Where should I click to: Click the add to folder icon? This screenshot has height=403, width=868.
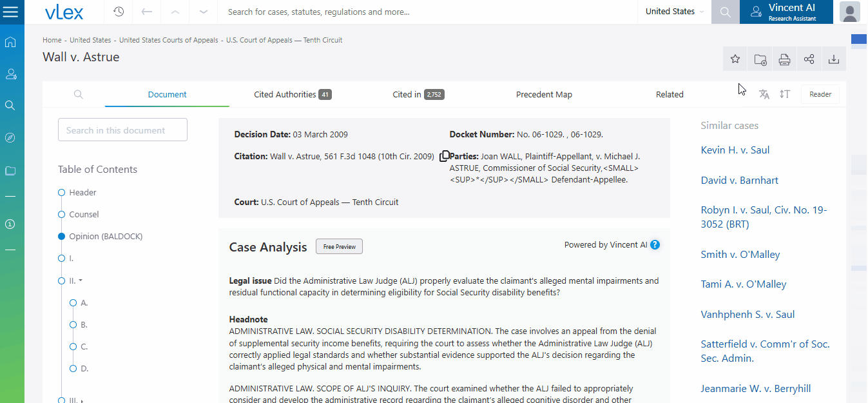tap(760, 59)
